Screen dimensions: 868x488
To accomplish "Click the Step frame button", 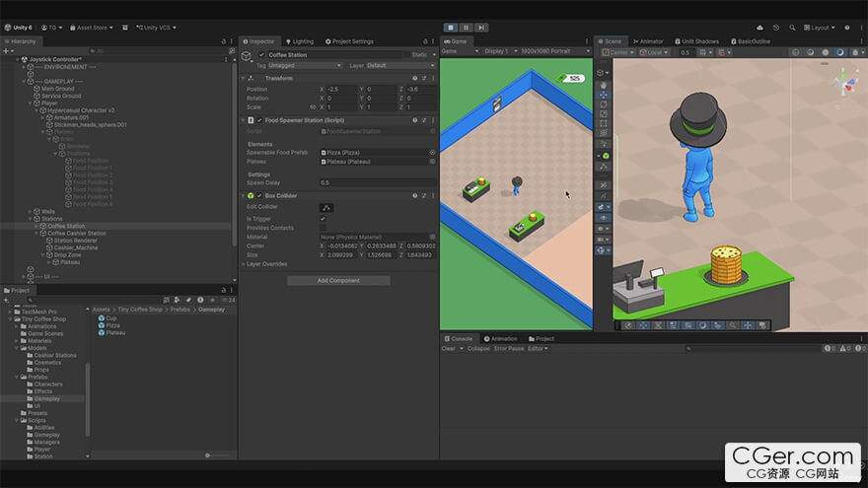I will coord(480,28).
